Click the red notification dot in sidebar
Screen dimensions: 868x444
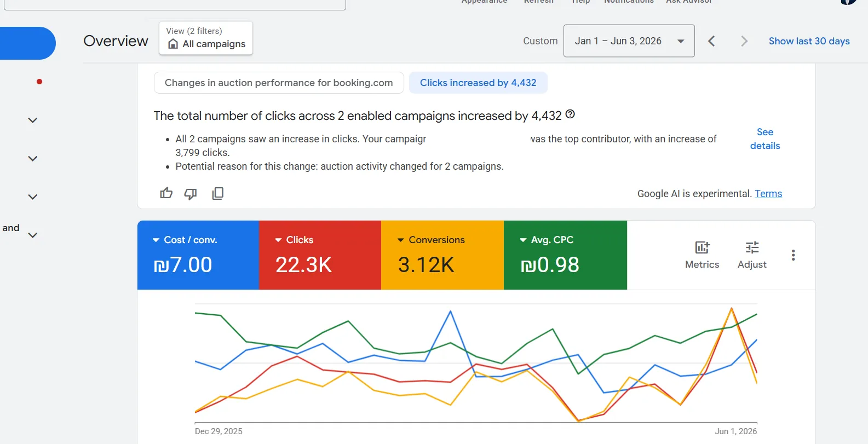tap(39, 82)
